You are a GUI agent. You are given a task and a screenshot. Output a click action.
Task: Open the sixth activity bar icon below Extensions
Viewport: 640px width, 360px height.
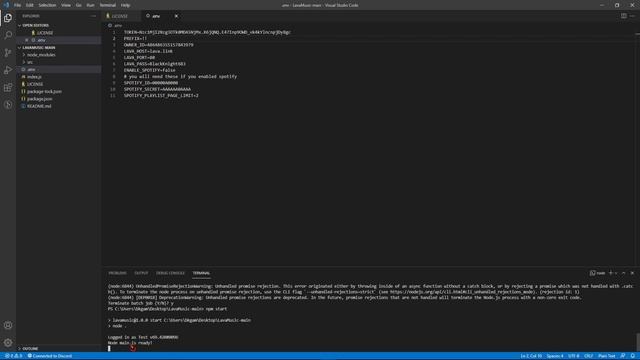click(8, 105)
